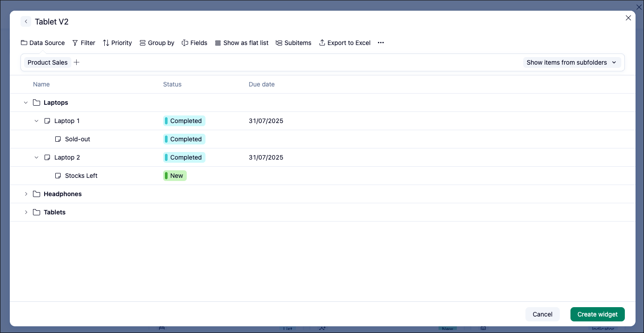The image size is (644, 333).
Task: Close the Tablet V2 dialog
Action: coord(628,18)
